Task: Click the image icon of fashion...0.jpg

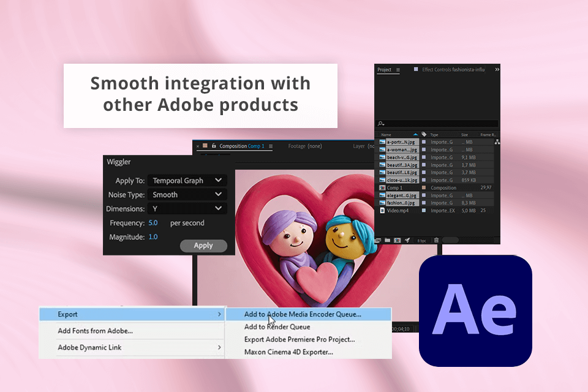Action: click(x=382, y=203)
